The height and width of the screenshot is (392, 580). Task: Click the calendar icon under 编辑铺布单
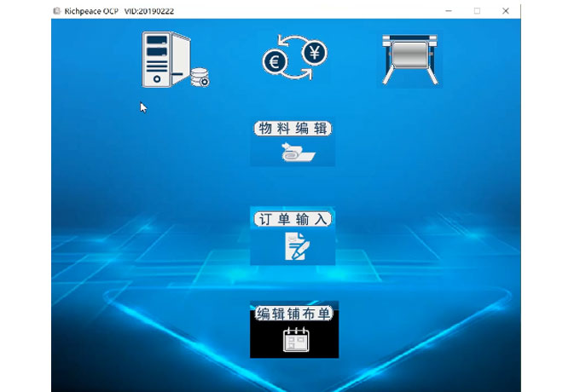pyautogui.click(x=294, y=341)
